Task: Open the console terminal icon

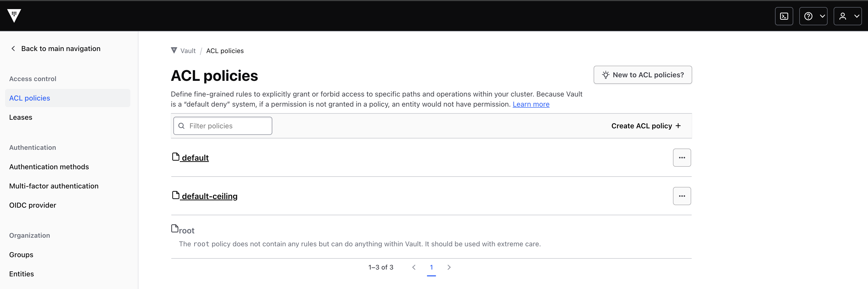Action: [784, 16]
